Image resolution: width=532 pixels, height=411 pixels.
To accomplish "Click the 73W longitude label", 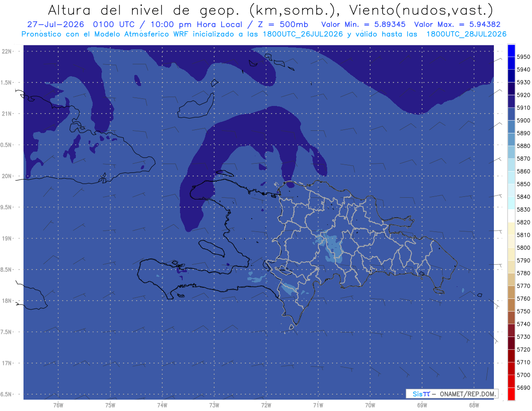I will pos(214,405).
